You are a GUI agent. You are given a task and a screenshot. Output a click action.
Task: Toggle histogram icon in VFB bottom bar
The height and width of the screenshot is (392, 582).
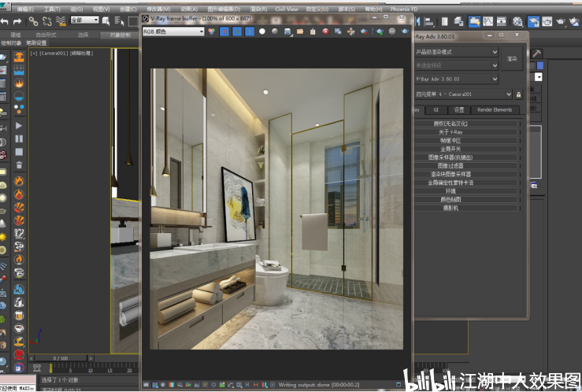click(x=197, y=385)
